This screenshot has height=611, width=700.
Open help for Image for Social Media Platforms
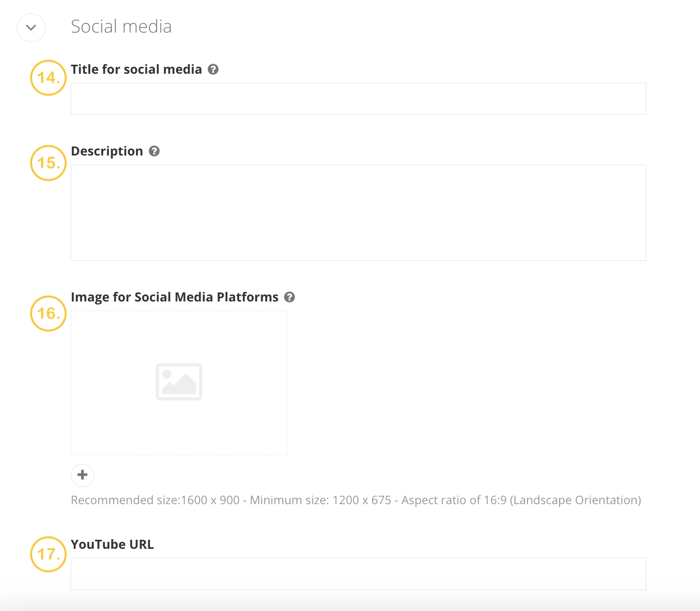289,297
